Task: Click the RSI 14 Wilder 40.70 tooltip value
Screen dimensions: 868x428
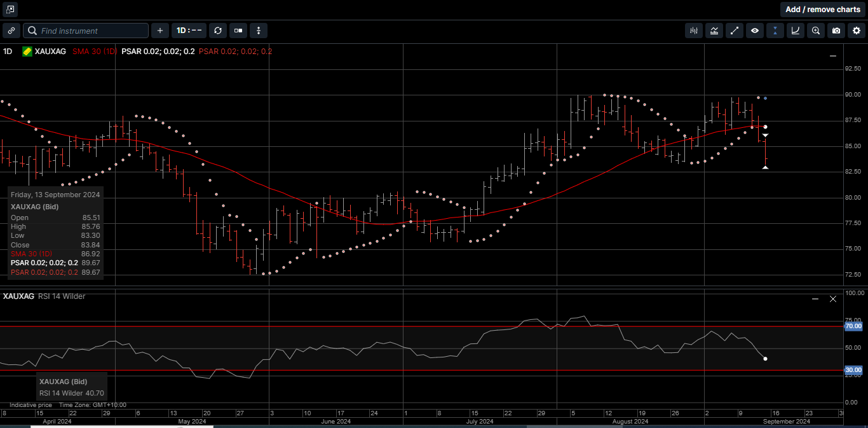Action: point(72,393)
